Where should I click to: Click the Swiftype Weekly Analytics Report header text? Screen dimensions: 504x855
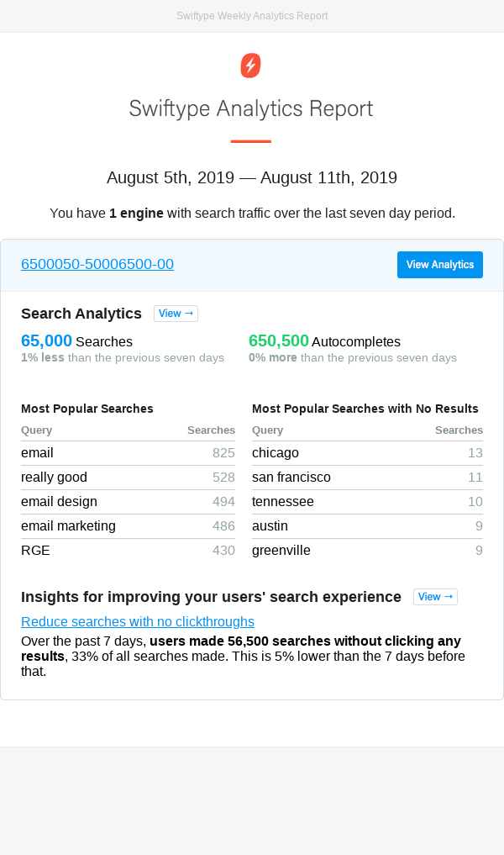(x=251, y=15)
